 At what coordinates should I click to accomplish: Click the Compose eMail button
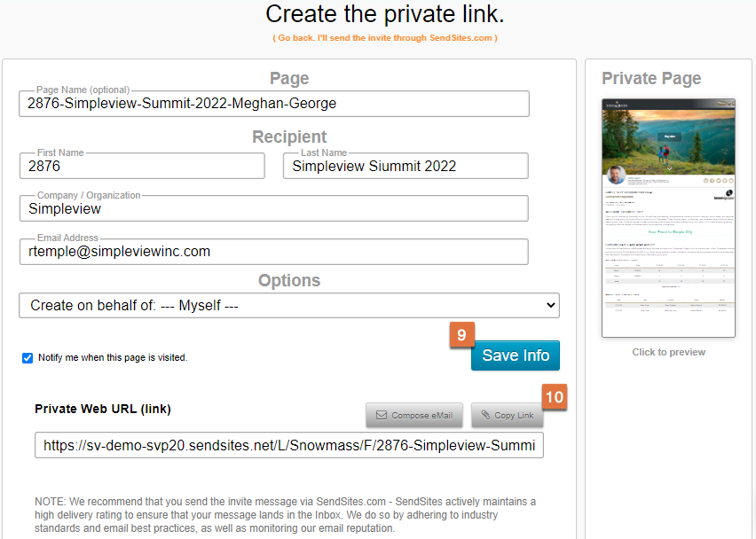coord(414,415)
